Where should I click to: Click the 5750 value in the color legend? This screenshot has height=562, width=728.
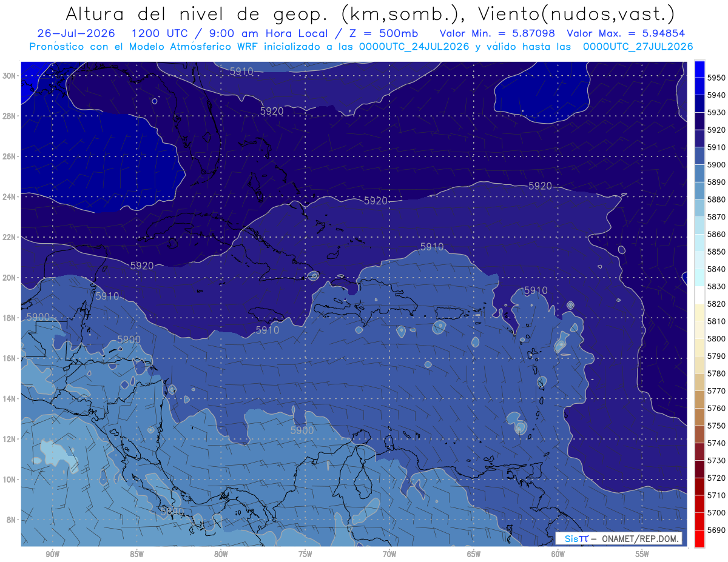716,426
